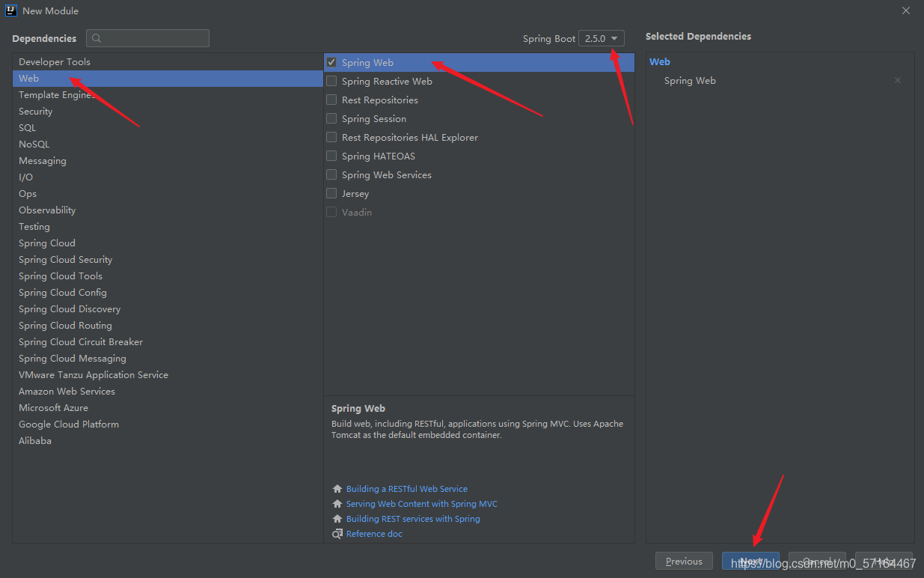Click the Next button

point(750,562)
